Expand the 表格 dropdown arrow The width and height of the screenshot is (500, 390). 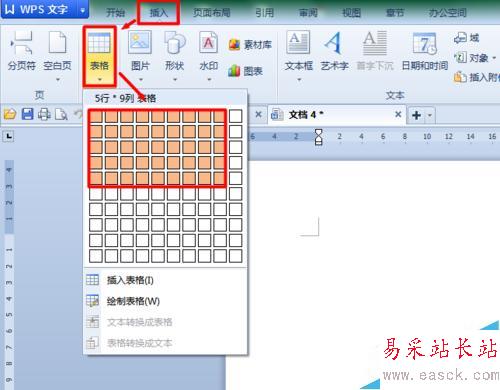(99, 80)
